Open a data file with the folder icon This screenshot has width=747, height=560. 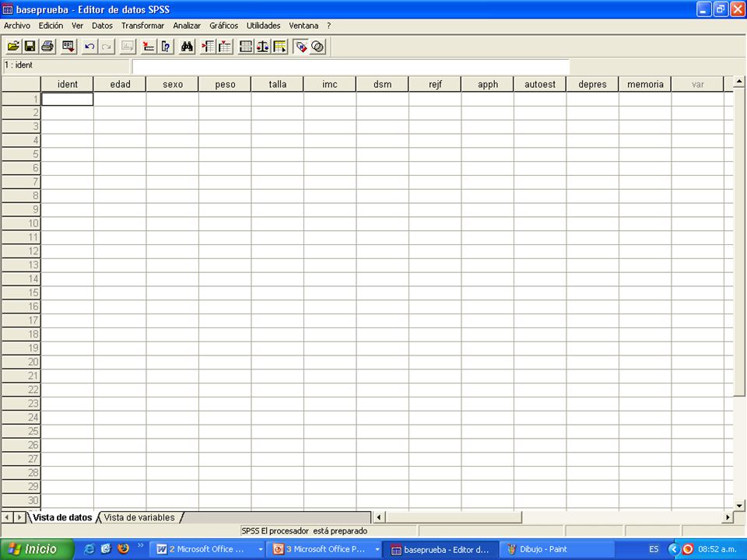coord(13,47)
